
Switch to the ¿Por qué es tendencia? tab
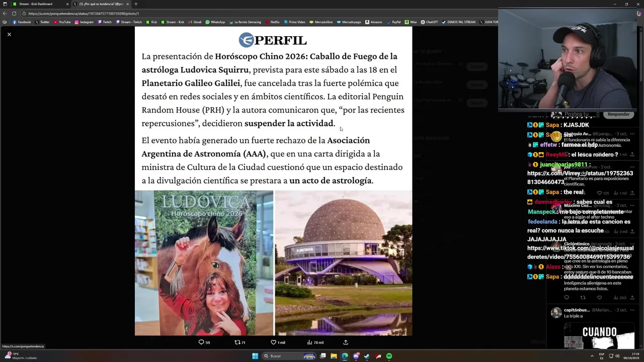pyautogui.click(x=101, y=4)
